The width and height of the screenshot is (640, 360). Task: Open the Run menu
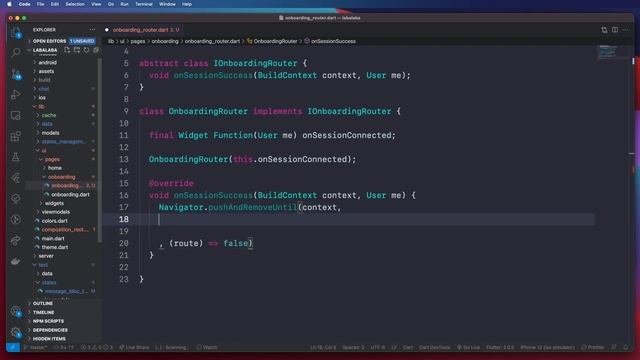pyautogui.click(x=124, y=4)
